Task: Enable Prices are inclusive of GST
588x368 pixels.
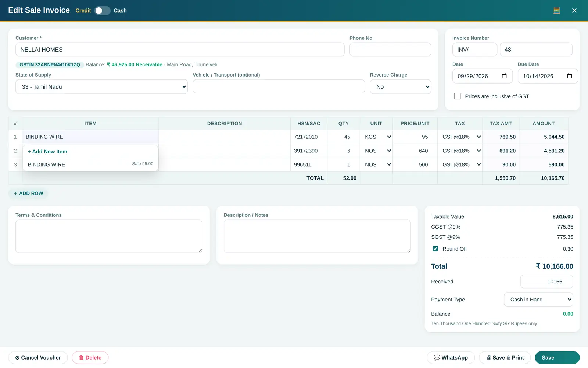Action: (457, 96)
